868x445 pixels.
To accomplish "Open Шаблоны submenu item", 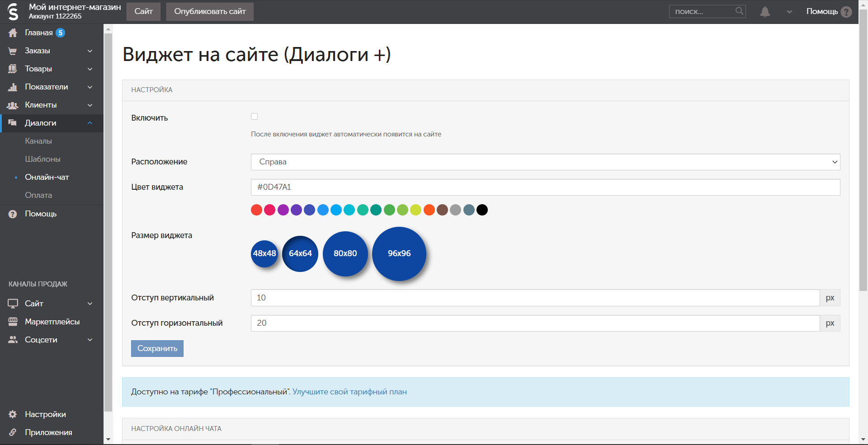I will tap(42, 159).
